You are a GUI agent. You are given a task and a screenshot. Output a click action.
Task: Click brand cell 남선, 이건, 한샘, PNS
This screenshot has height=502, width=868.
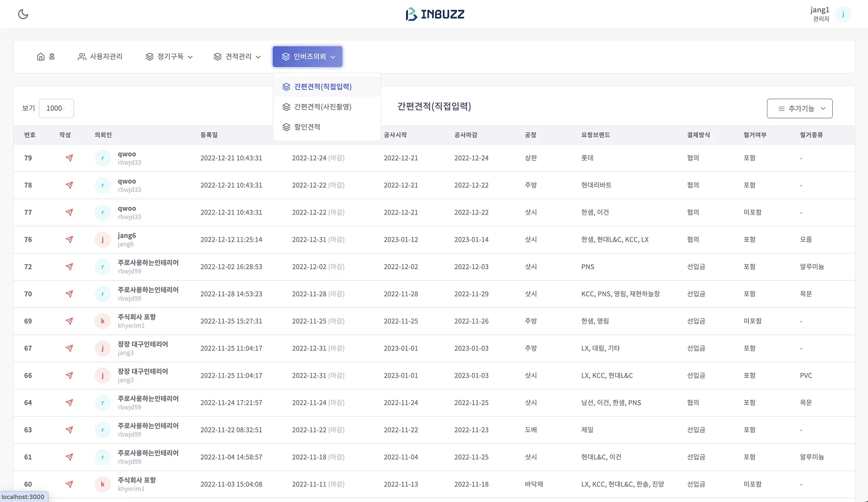click(611, 403)
